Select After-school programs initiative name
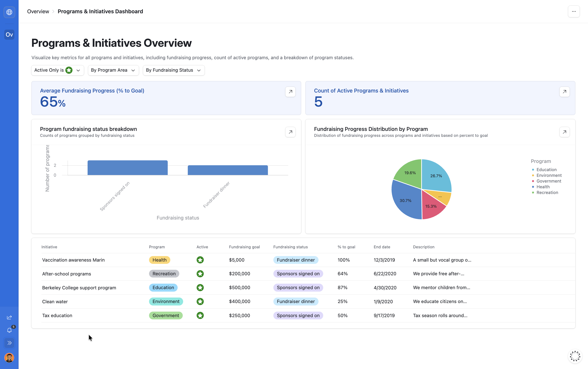 tap(67, 274)
